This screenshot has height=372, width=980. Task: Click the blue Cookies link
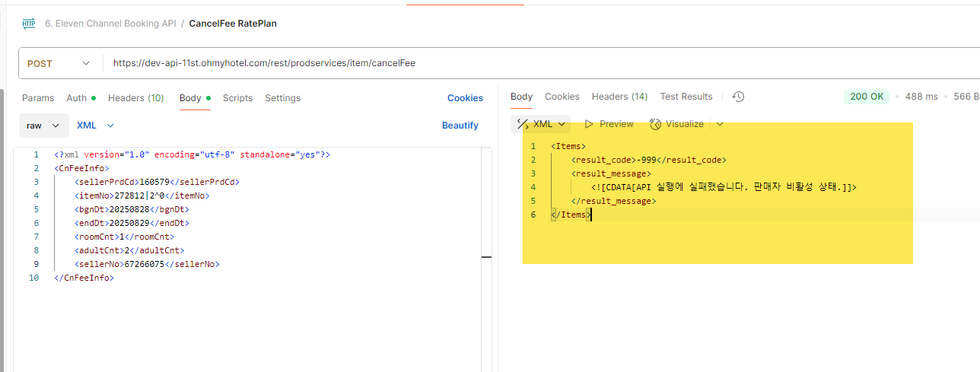point(465,98)
